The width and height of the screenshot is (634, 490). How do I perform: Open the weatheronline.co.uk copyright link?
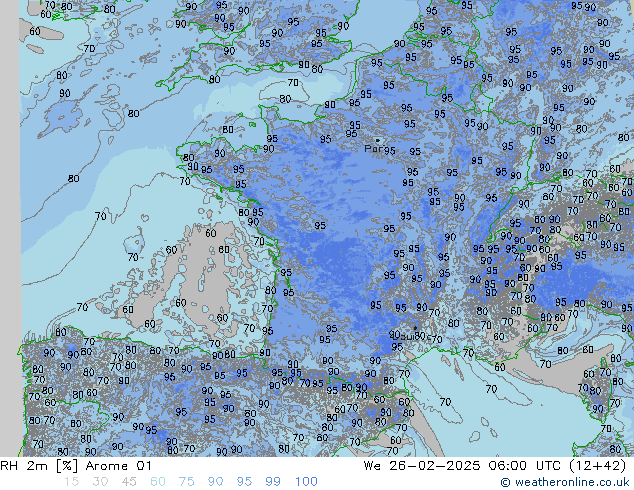click(565, 482)
